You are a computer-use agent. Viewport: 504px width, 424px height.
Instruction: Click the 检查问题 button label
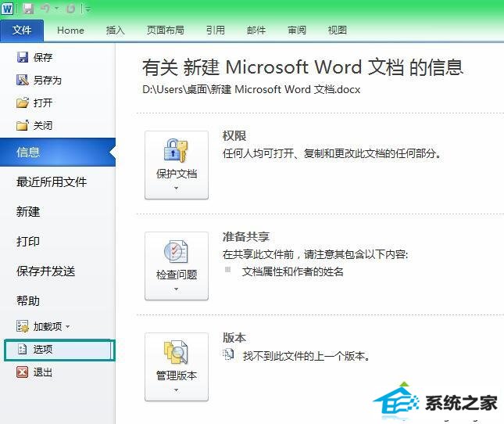click(x=177, y=275)
